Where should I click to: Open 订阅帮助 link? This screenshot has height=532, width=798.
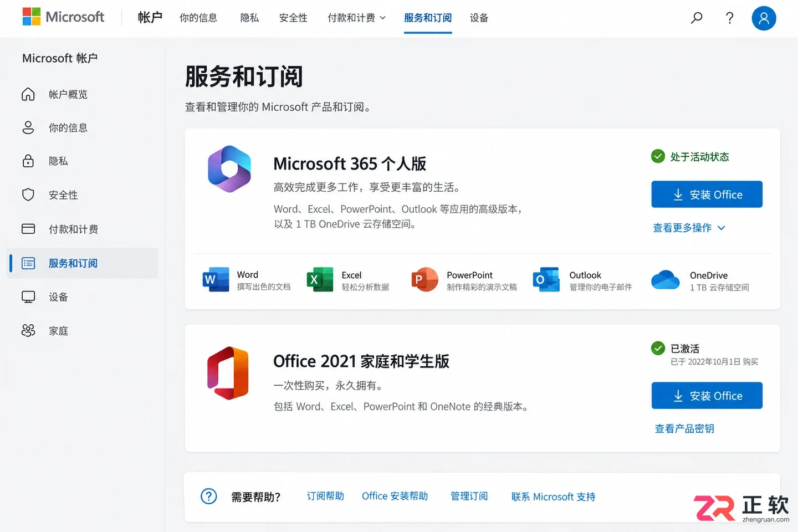coord(325,496)
